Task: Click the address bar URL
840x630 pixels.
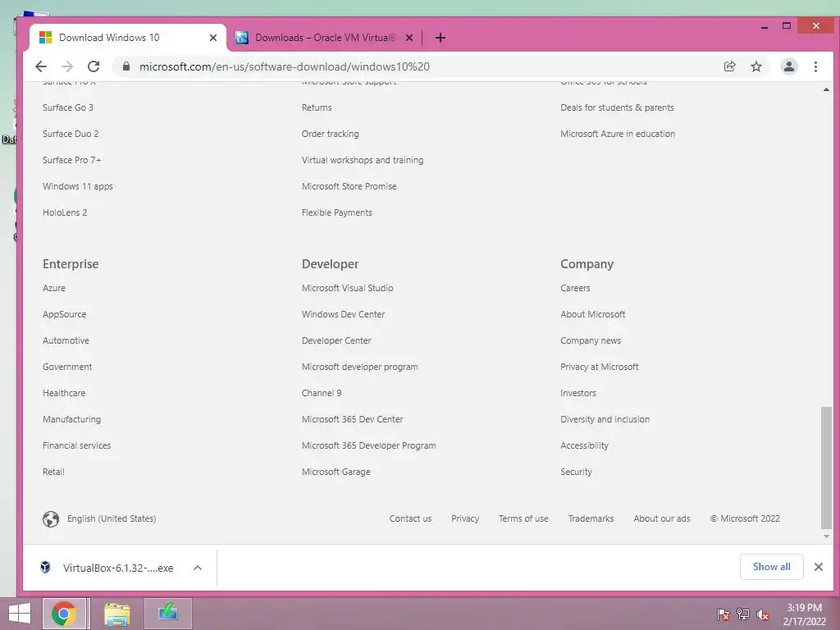Action: click(x=285, y=66)
